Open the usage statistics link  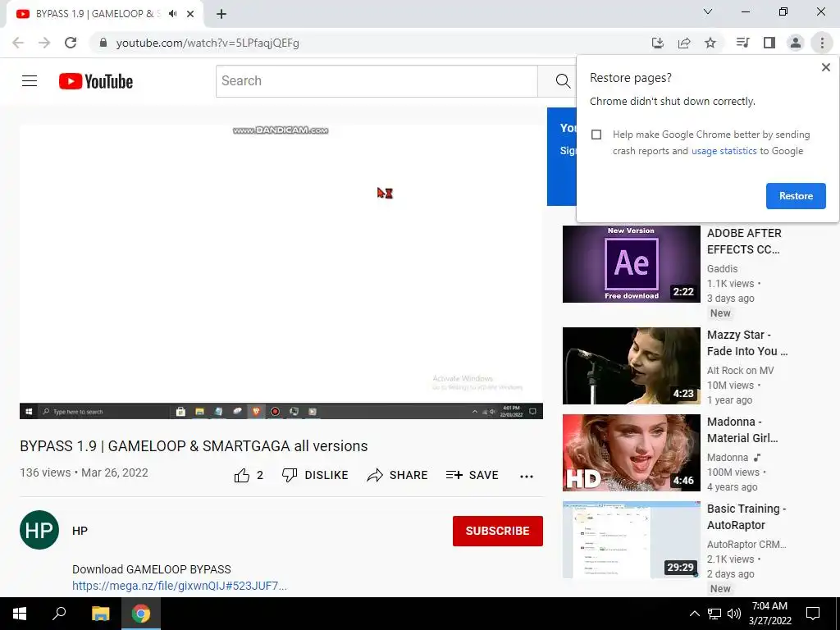724,151
